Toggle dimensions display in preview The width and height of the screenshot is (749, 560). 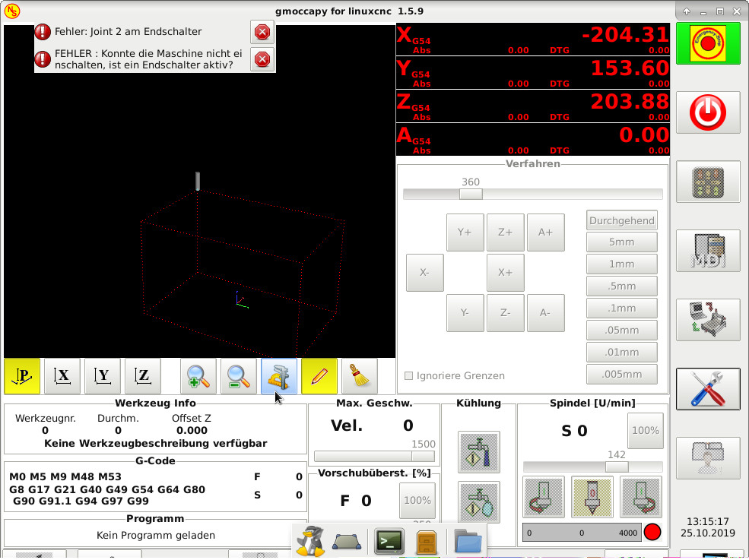point(279,376)
